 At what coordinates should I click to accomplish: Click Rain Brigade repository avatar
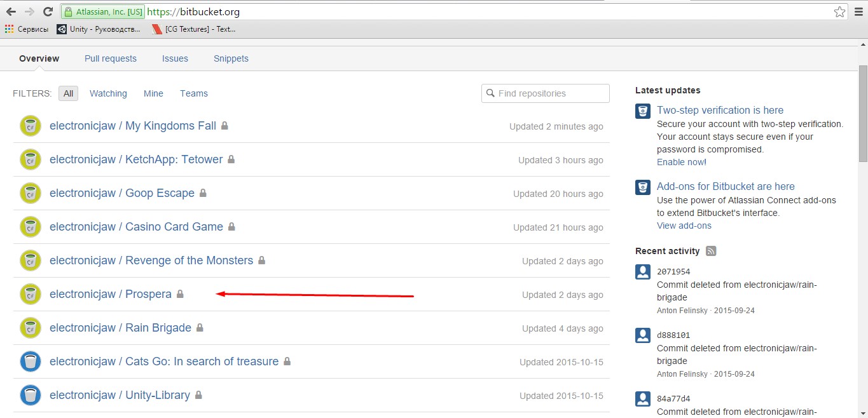point(31,328)
